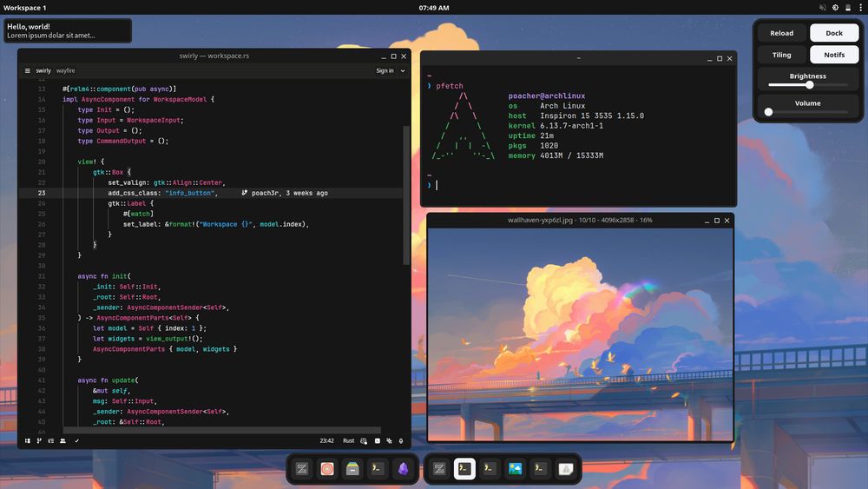Click the "impl AsyncComponent for WorkspaceModel" line
868x489 pixels.
[x=138, y=100]
